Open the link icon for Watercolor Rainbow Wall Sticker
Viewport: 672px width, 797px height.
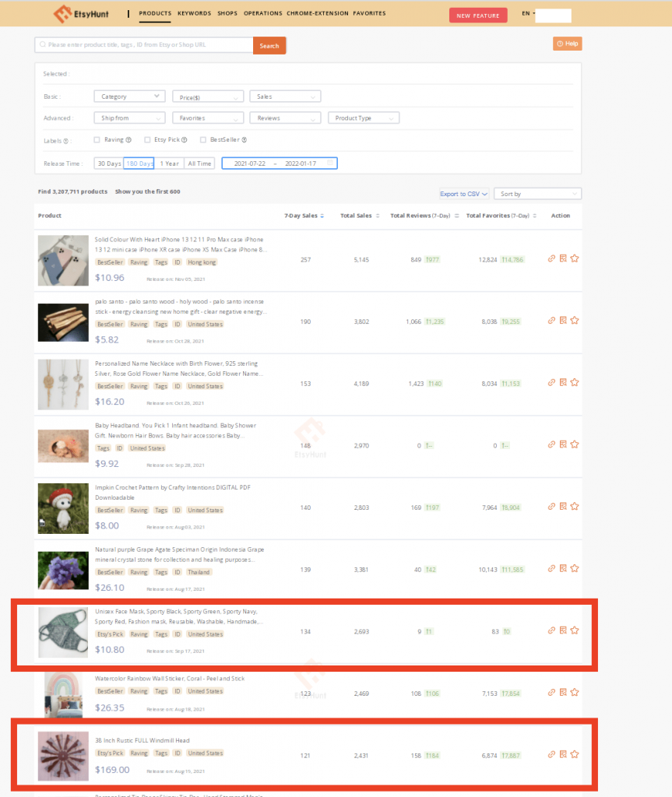coord(551,692)
